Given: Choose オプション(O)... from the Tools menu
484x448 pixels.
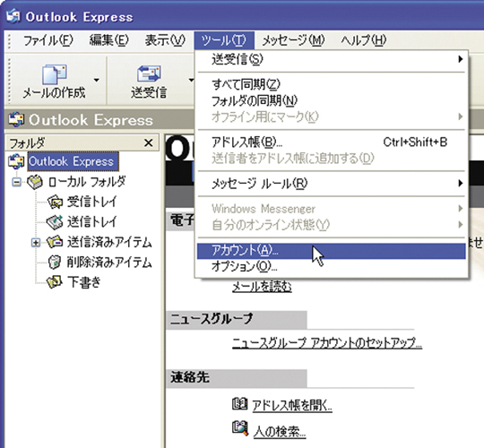Looking at the screenshot, I should [x=332, y=266].
